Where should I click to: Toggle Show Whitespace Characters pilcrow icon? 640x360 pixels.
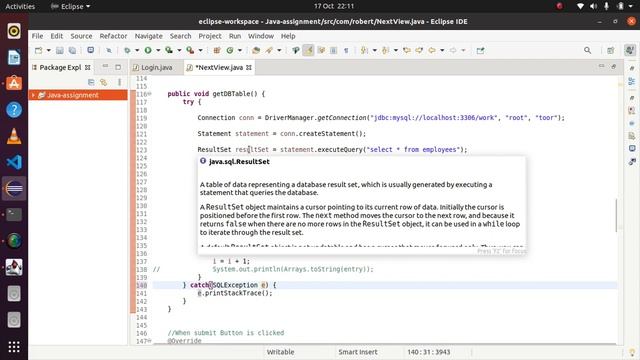pos(346,50)
